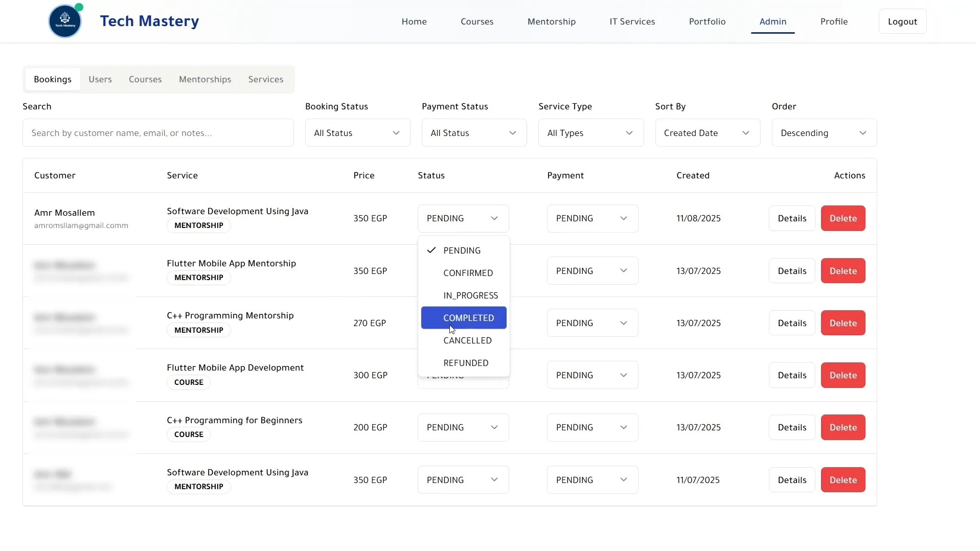
Task: Open payment dropdown for 11/08/2025 booking
Action: click(x=592, y=218)
